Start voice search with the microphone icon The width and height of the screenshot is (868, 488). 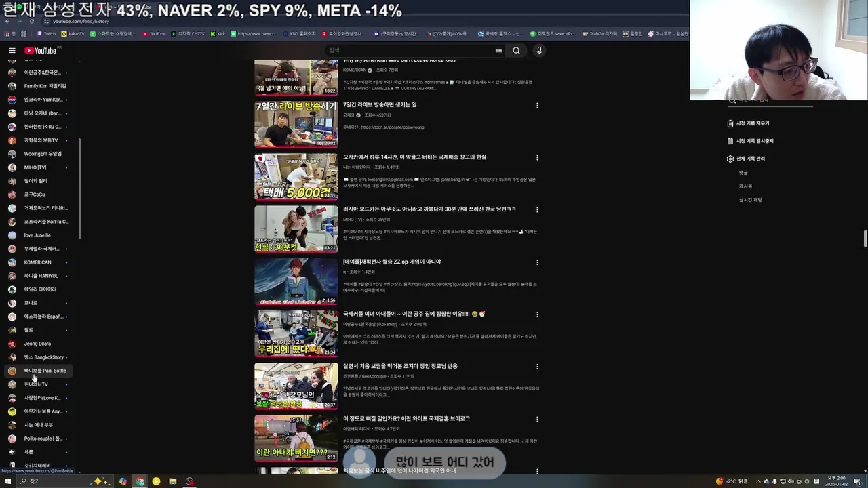(x=539, y=50)
